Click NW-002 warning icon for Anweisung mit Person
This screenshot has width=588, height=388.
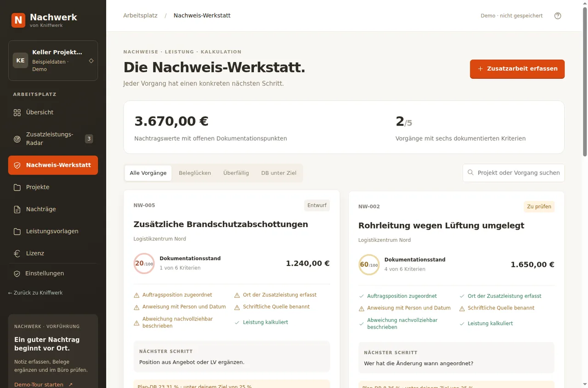pos(361,308)
